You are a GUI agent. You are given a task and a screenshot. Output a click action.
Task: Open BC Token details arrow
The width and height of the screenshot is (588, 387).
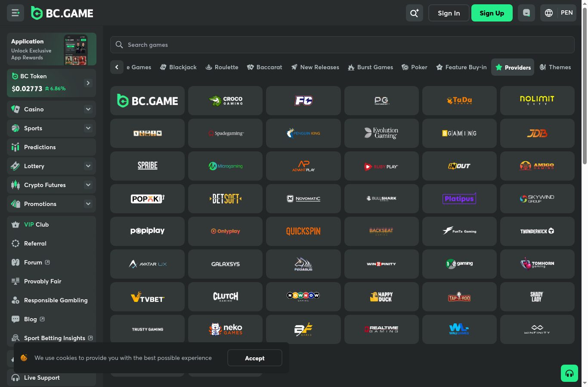tap(88, 83)
